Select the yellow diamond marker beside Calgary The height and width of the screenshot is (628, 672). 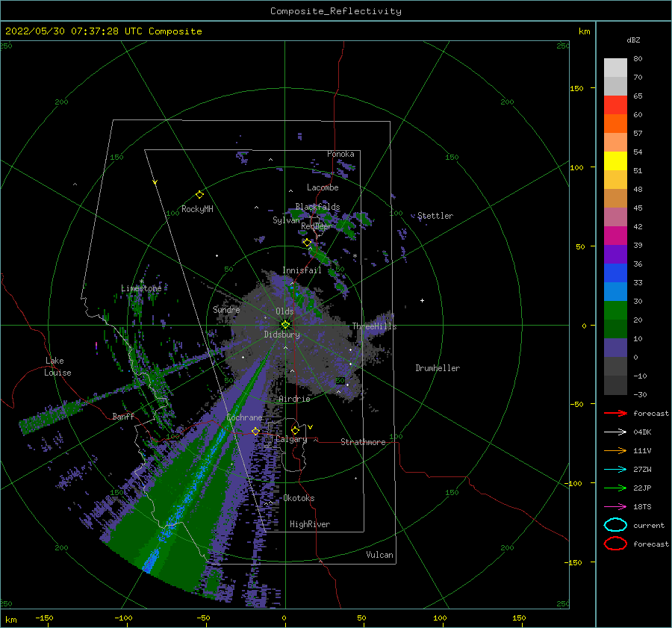295,430
